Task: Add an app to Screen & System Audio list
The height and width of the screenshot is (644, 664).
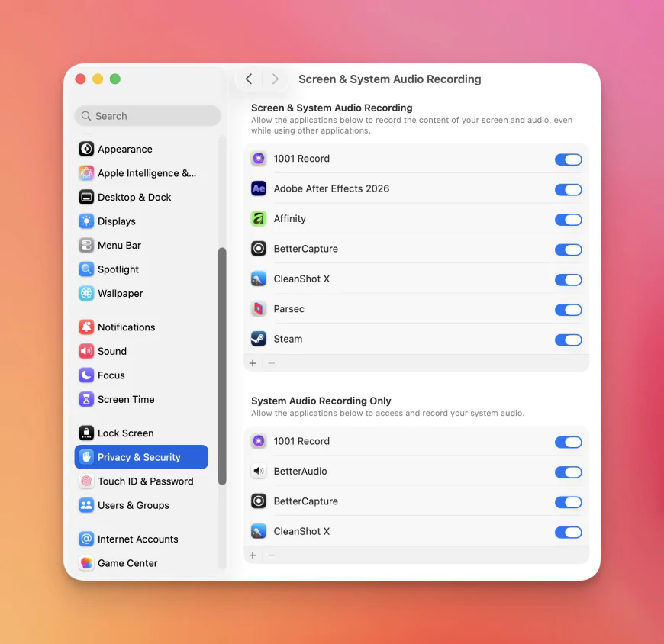Action: tap(253, 363)
